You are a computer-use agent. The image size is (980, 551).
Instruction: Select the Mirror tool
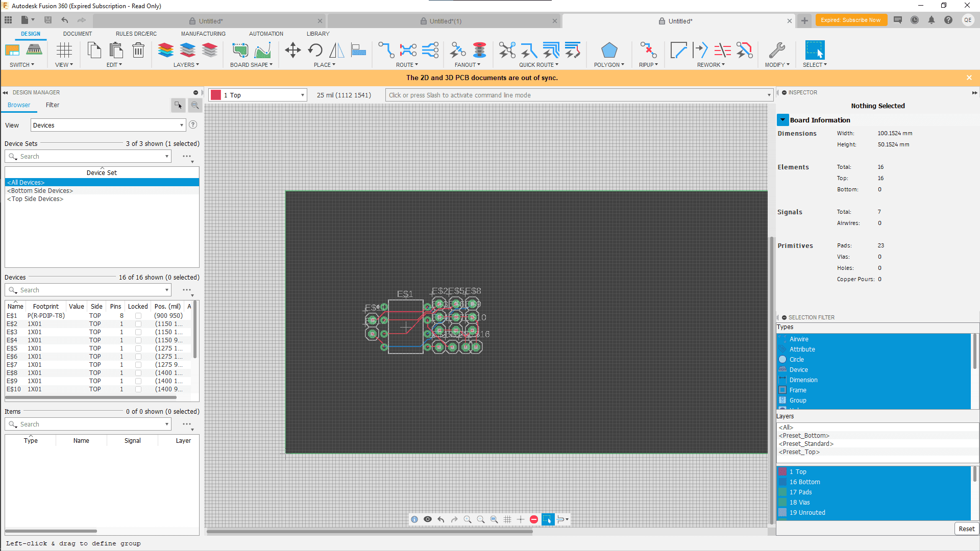(336, 50)
